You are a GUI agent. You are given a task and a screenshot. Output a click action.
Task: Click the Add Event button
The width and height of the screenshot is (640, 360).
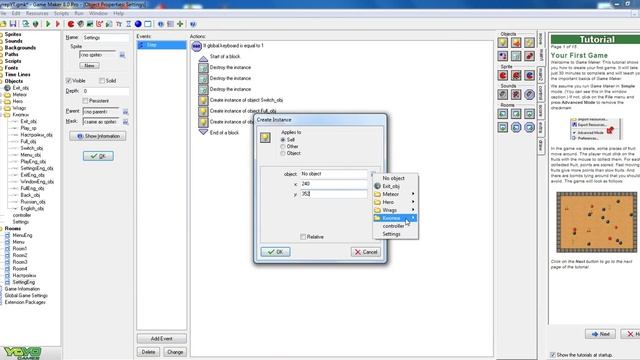(162, 338)
